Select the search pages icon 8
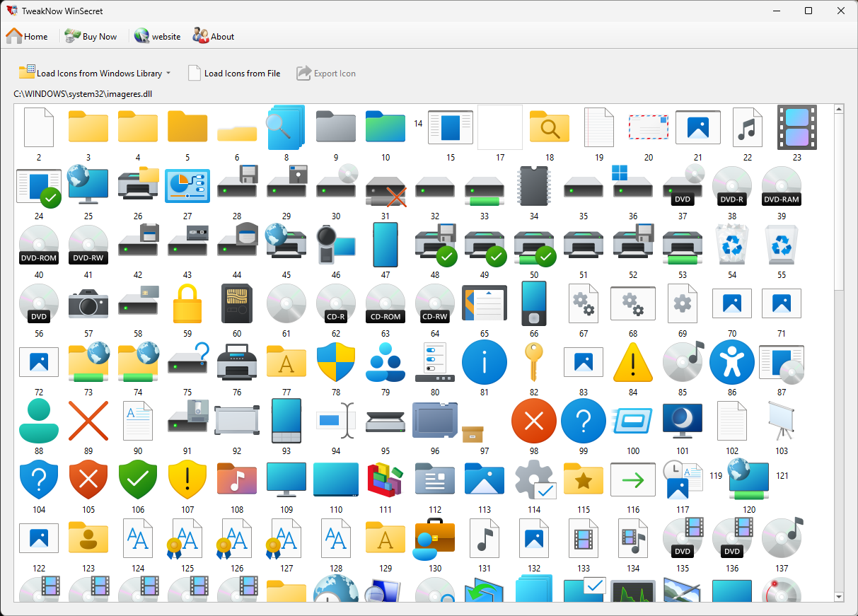 tap(286, 127)
